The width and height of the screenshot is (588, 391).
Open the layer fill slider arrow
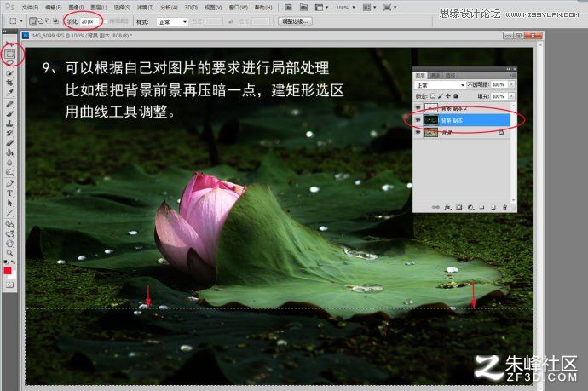click(x=511, y=96)
